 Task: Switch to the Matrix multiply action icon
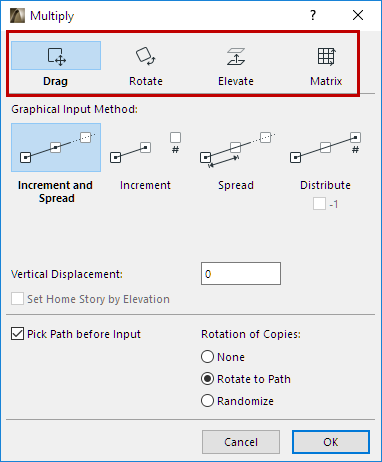[x=326, y=56]
